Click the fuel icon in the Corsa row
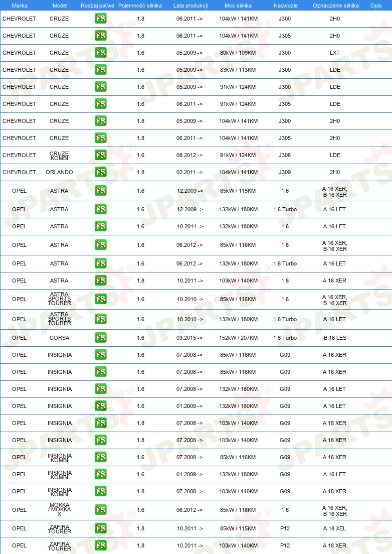Screen dimensions: 392x554 tap(101, 338)
